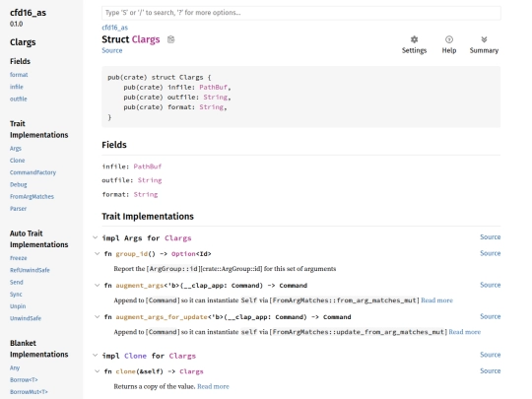The image size is (532, 399).
Task: Open BorrowMut<T> entry in sidebar
Action: click(x=29, y=392)
